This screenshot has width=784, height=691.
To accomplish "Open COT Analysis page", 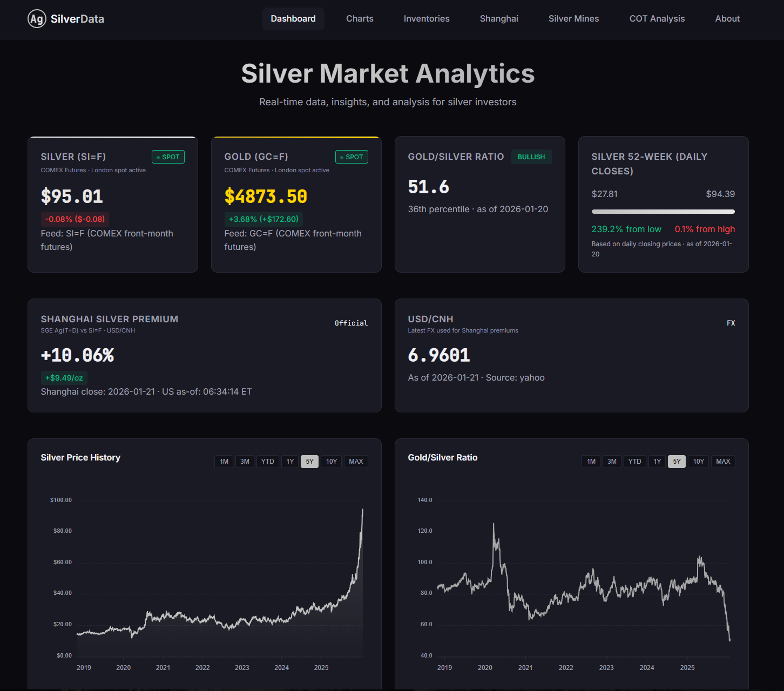I will tap(657, 19).
